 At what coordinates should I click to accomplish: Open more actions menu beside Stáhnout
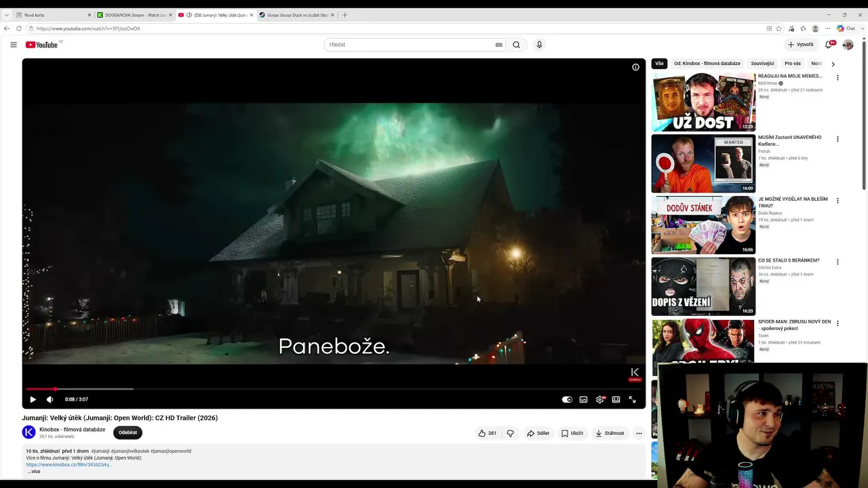tap(639, 433)
